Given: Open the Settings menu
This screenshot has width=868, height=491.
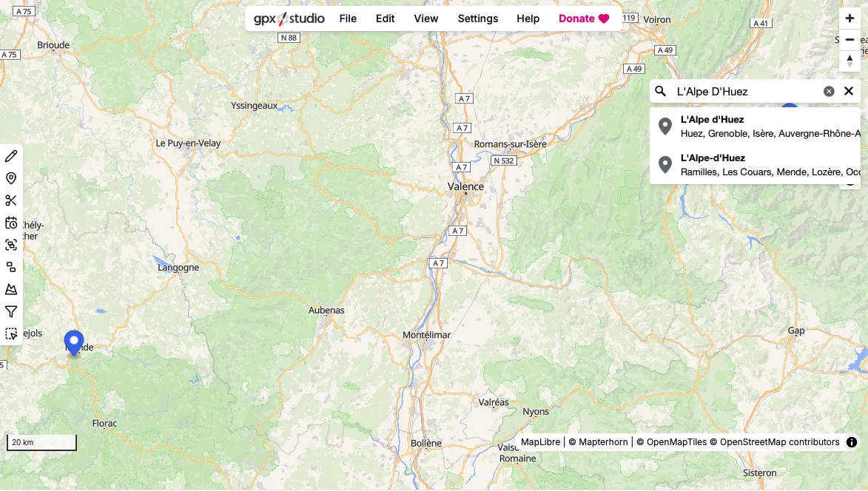Looking at the screenshot, I should pos(478,18).
